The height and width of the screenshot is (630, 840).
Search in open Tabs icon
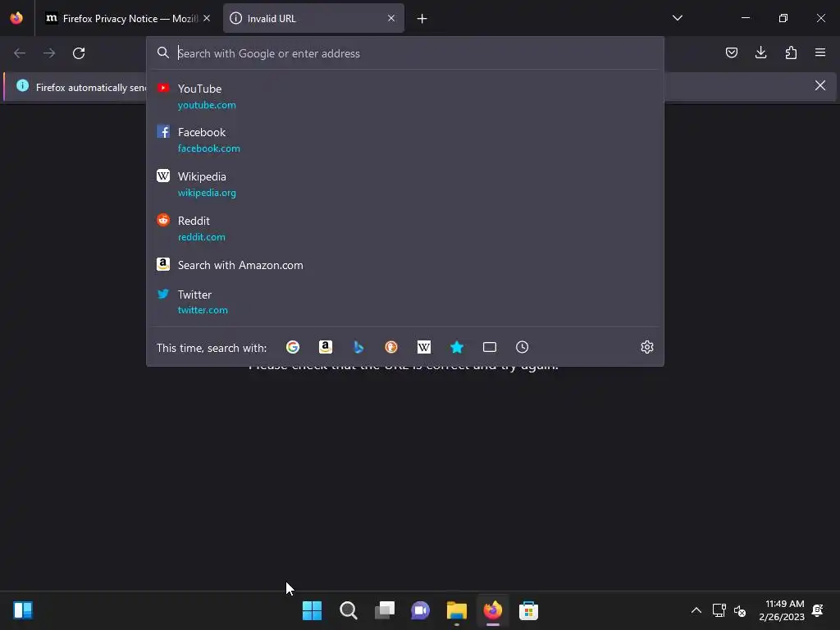point(490,347)
